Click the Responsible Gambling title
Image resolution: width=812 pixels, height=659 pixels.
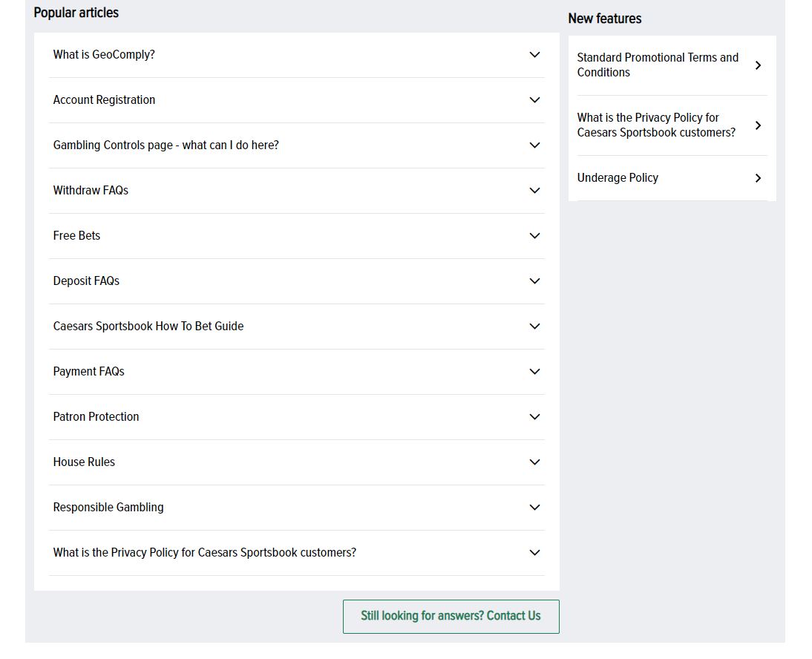[108, 508]
